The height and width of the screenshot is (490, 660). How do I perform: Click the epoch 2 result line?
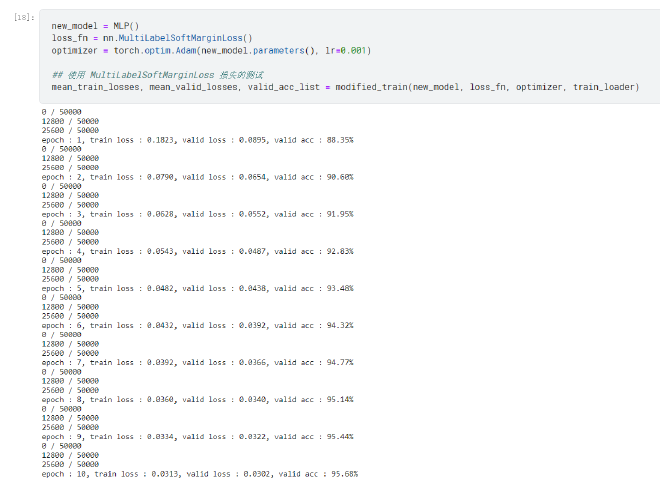197,177
